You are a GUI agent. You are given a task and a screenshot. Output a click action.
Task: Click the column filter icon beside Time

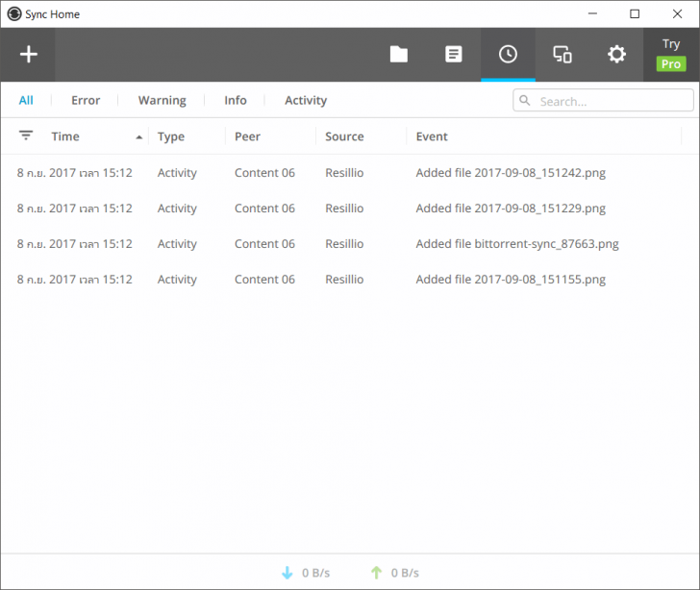[x=26, y=136]
